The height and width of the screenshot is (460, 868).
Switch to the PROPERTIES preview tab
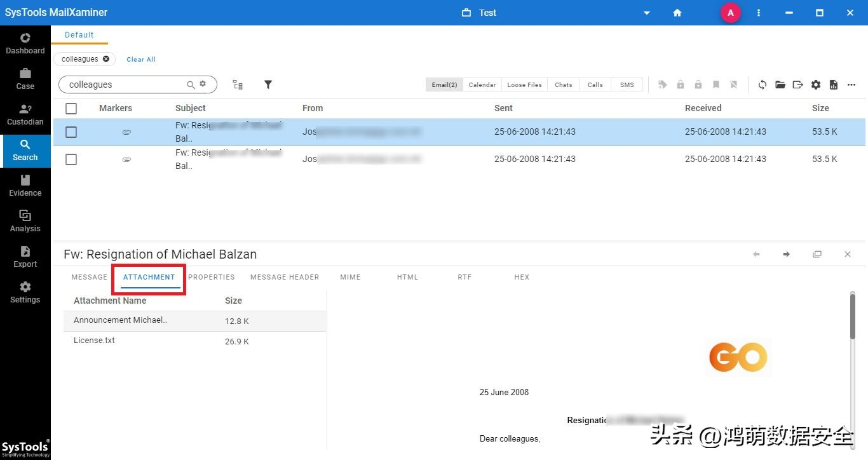tap(212, 277)
